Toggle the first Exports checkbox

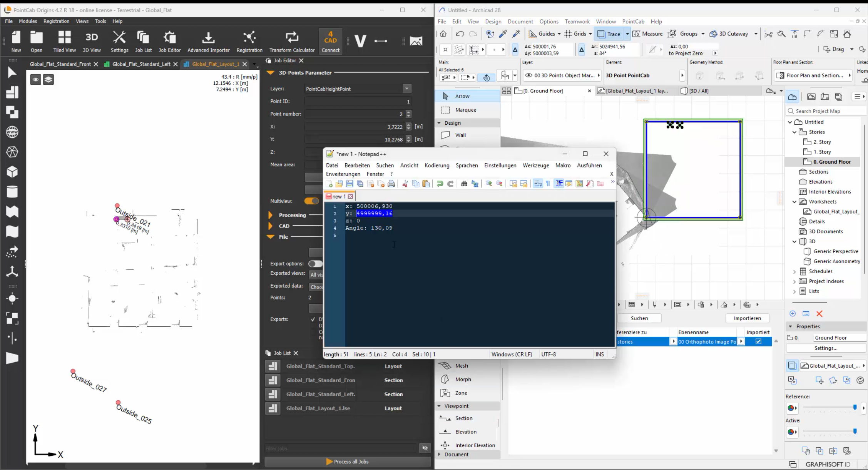[313, 319]
